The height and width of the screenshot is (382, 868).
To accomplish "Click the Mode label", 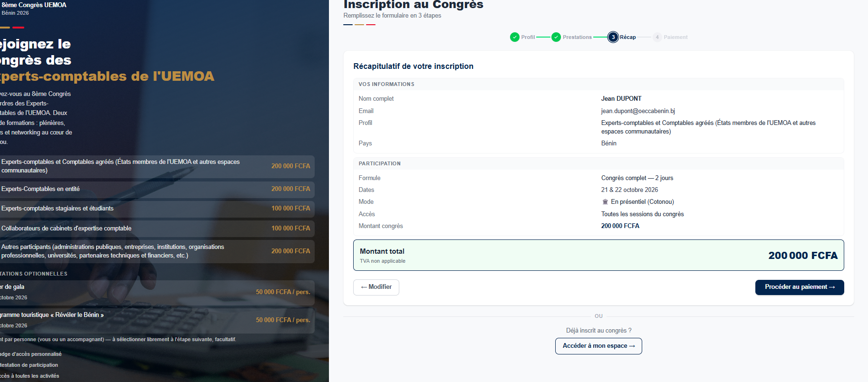I will tap(366, 202).
